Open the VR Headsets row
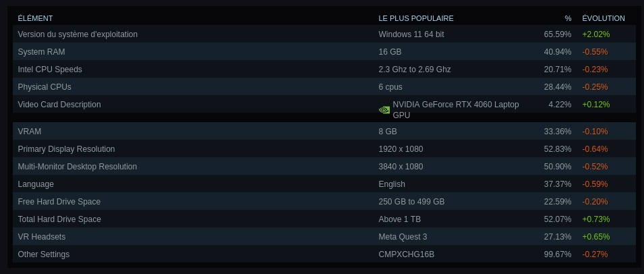644x274 pixels. 42,237
